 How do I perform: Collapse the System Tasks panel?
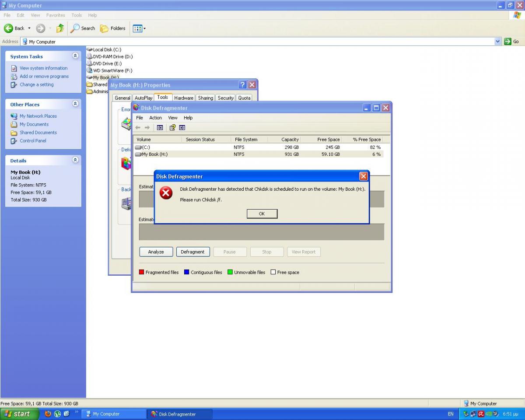tap(75, 56)
